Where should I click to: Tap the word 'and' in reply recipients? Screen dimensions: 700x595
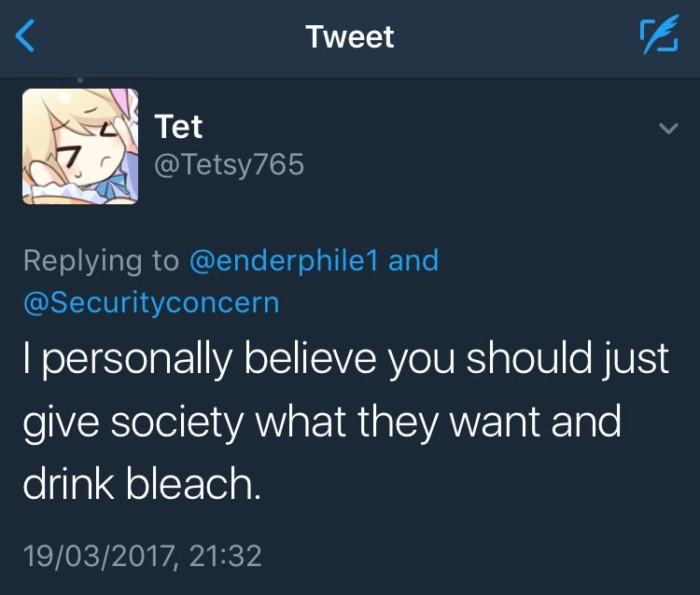(413, 260)
